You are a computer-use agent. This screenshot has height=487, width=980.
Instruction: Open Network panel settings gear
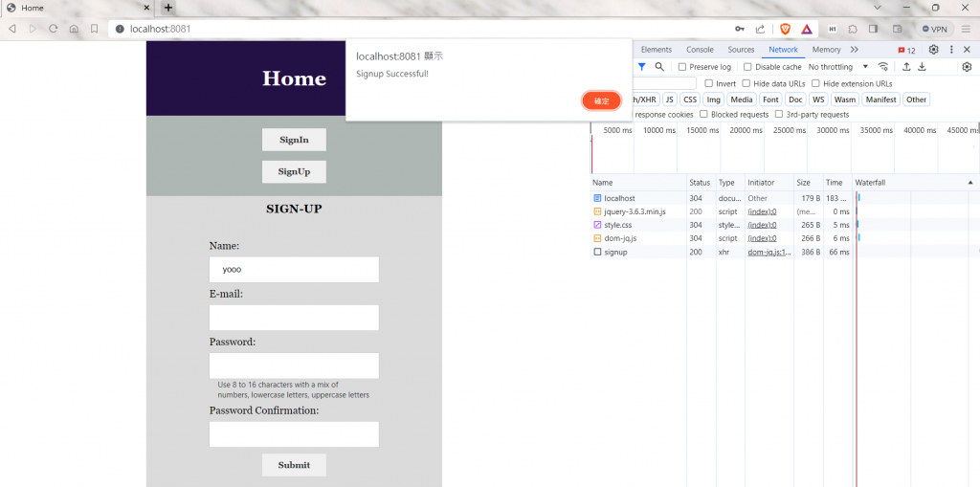(x=967, y=66)
